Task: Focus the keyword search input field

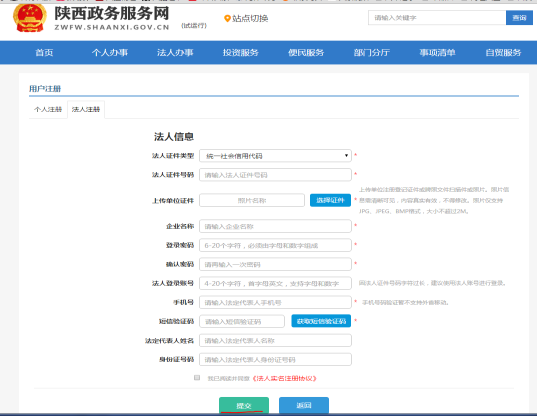Action: (x=437, y=18)
